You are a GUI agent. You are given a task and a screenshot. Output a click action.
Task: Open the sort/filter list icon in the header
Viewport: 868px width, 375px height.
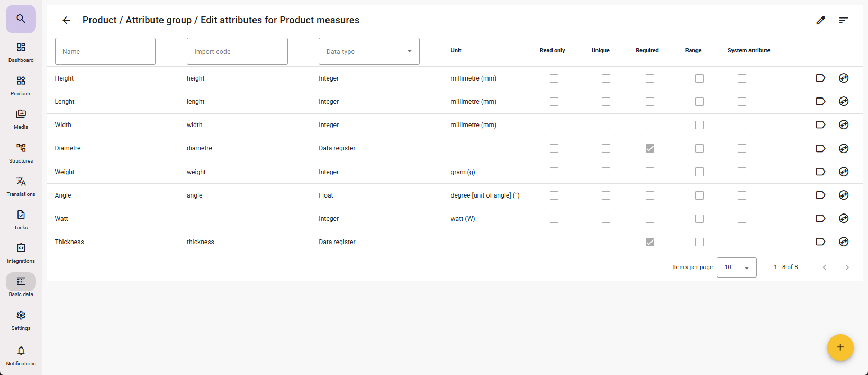click(x=843, y=20)
